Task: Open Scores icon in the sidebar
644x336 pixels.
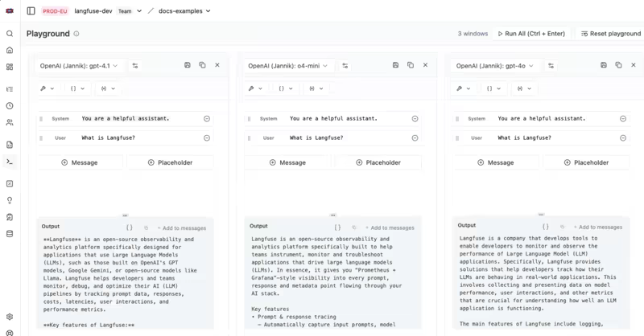Action: click(x=10, y=184)
